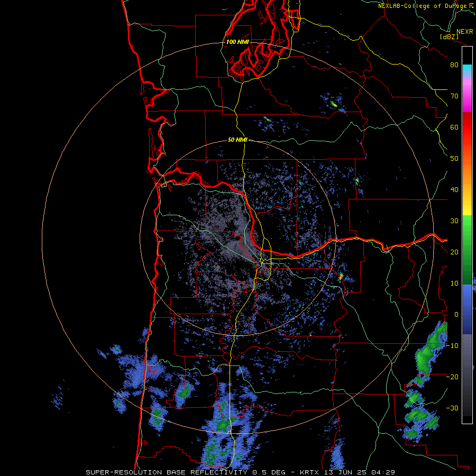The image size is (476, 476).
Task: Click the 10 value on dBZ scale
Action: (x=454, y=283)
